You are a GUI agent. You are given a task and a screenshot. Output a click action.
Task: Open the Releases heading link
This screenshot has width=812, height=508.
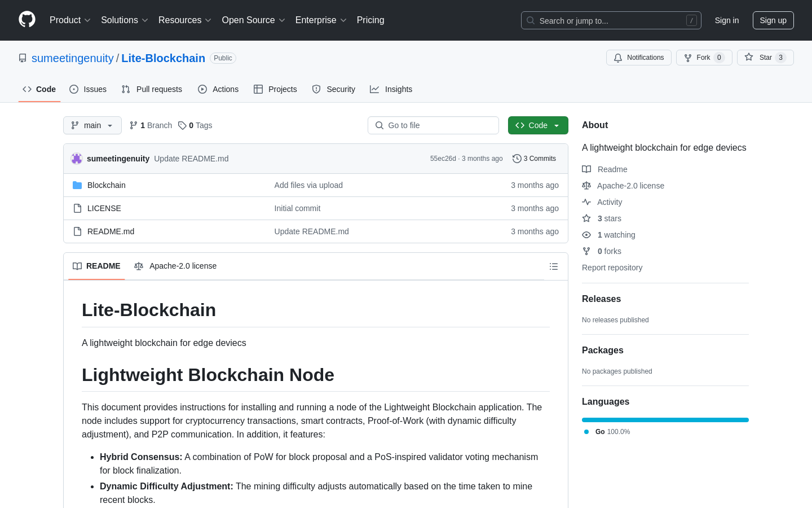(x=601, y=299)
